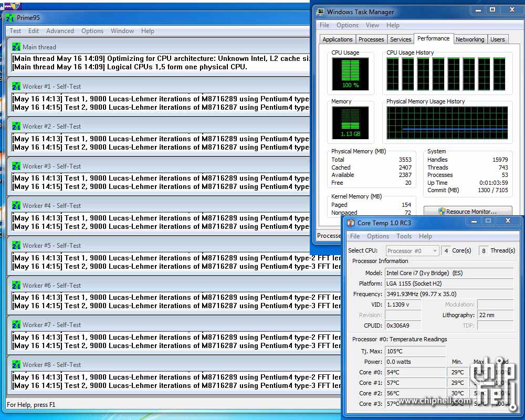This screenshot has height=420, width=525.
Task: Click the Main thread Logical CPUs log line
Action: (130, 67)
